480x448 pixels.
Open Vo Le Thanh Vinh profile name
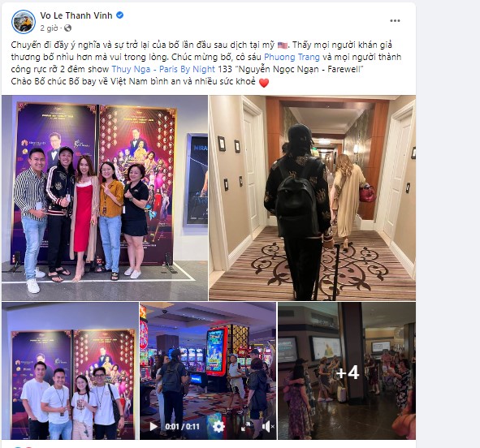(x=76, y=15)
